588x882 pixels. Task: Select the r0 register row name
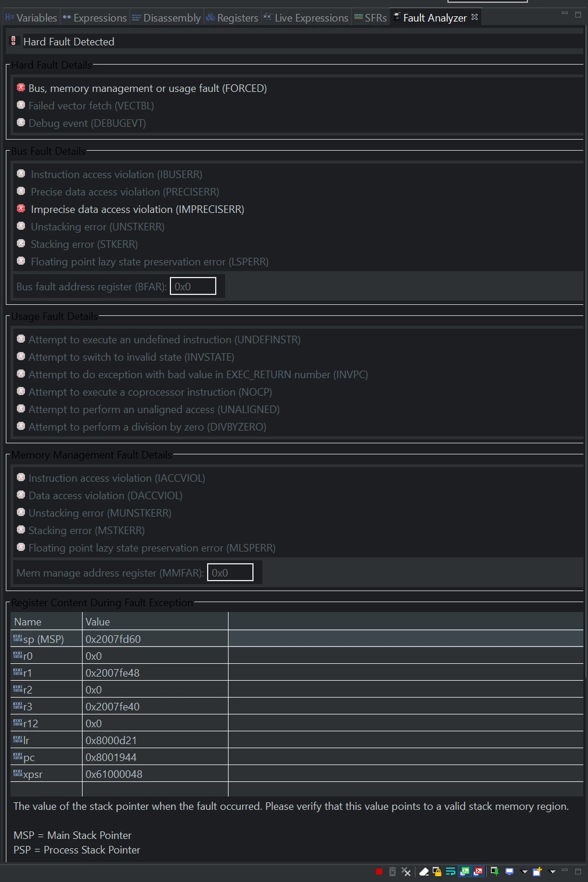point(28,656)
